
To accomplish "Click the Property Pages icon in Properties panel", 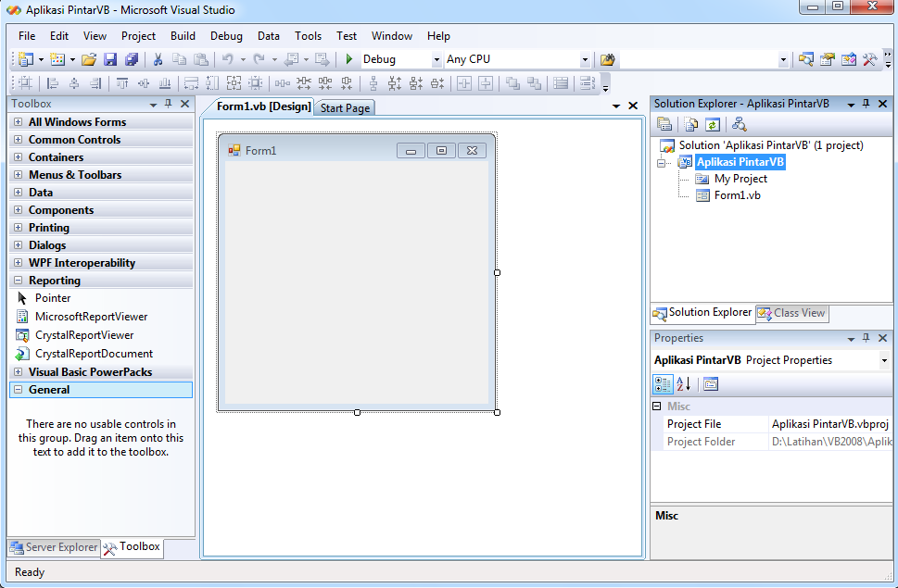I will coord(711,384).
